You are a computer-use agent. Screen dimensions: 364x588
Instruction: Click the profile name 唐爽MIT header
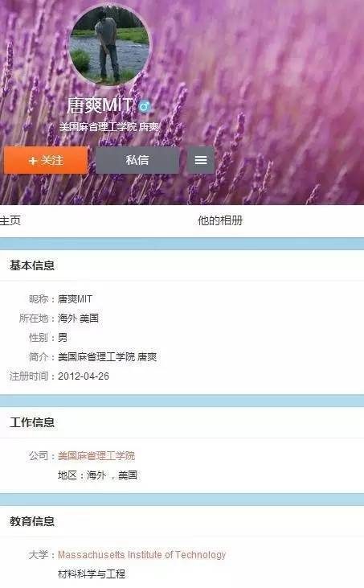pos(100,105)
